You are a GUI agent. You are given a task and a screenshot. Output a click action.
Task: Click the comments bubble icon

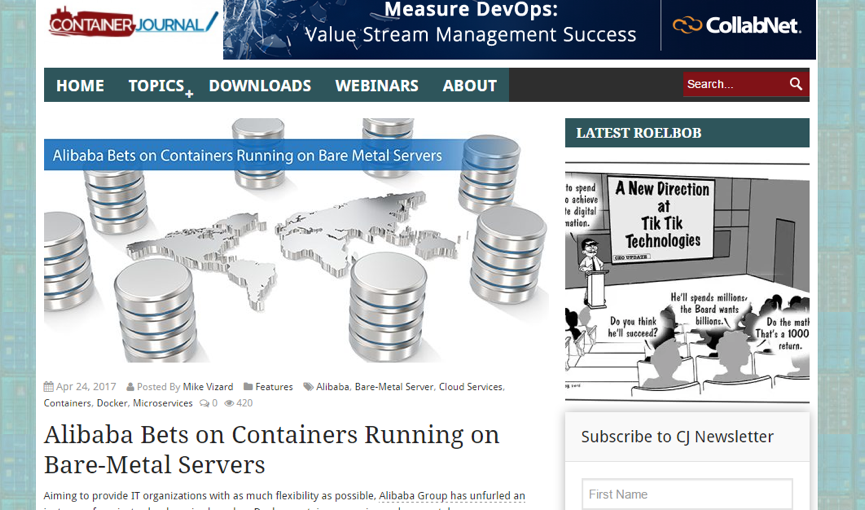click(204, 403)
